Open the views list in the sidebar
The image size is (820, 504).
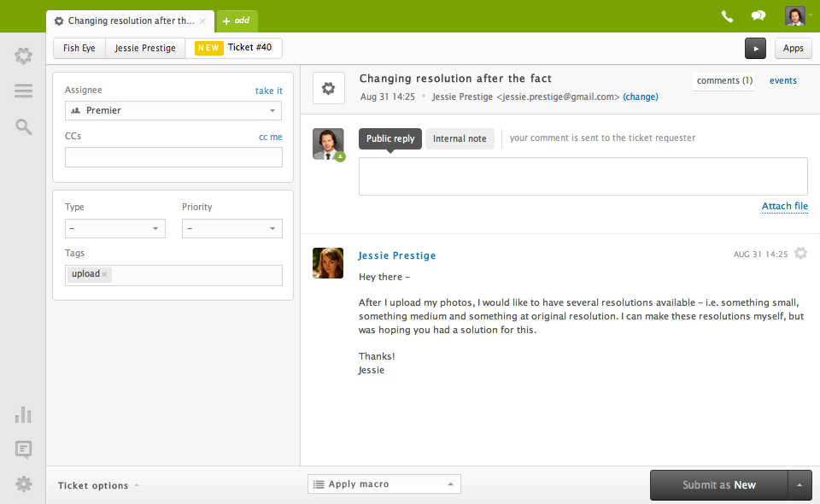(23, 91)
